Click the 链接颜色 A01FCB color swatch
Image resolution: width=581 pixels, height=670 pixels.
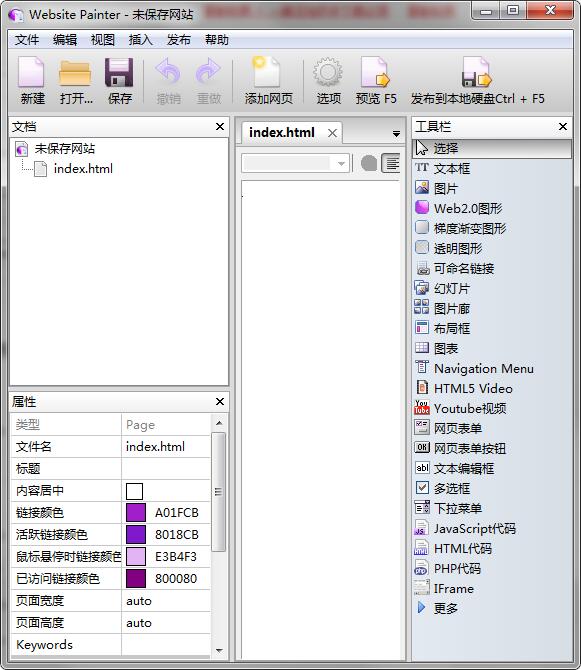coord(136,513)
